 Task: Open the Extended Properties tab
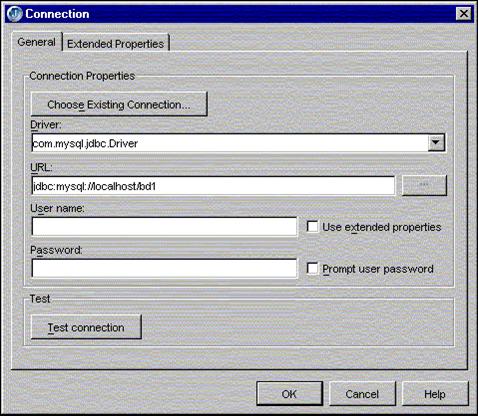[x=116, y=44]
